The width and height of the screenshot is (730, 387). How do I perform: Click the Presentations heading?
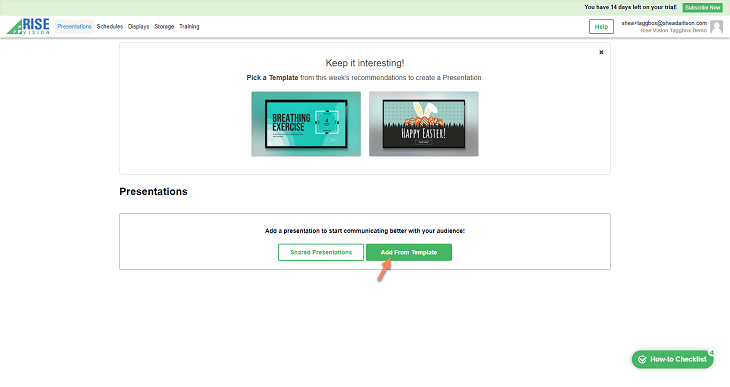point(153,191)
